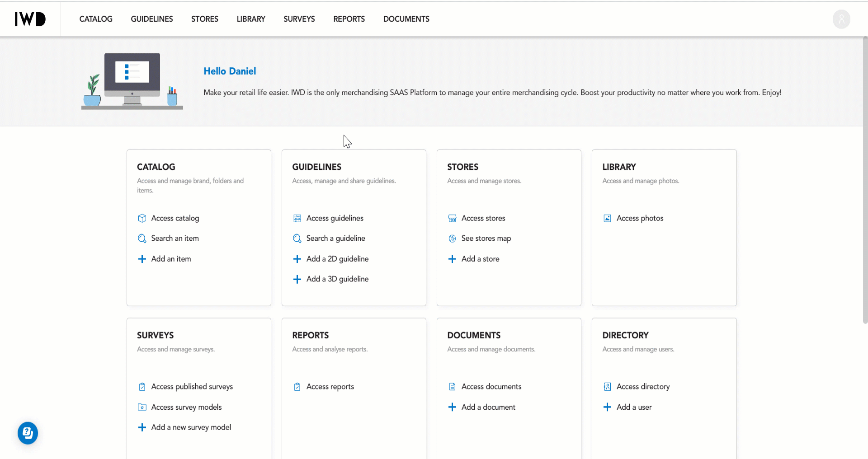Click the Access catalog cube icon
Image resolution: width=868 pixels, height=459 pixels.
pyautogui.click(x=142, y=218)
